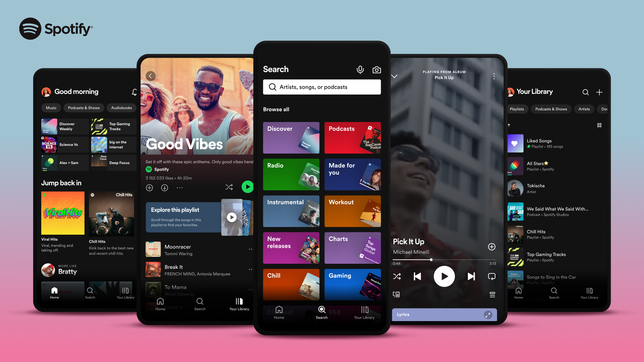Select the Artists tab in Your Library
The width and height of the screenshot is (644, 362).
[585, 109]
